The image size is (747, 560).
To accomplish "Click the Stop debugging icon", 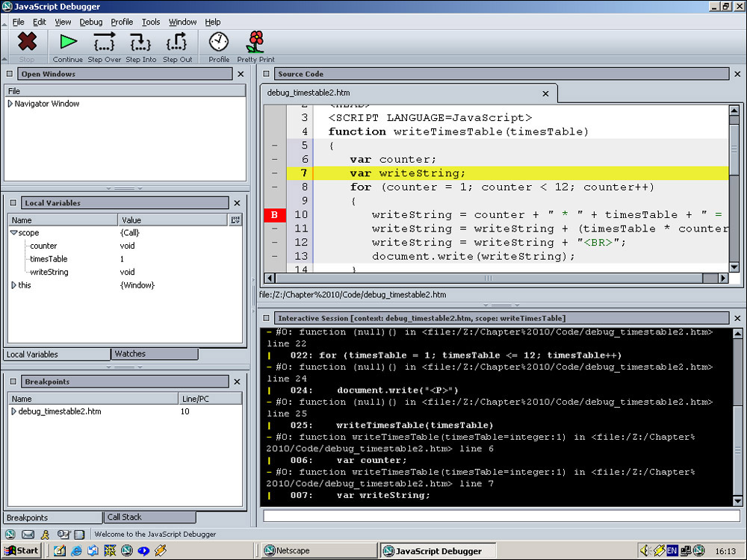I will pos(27,43).
